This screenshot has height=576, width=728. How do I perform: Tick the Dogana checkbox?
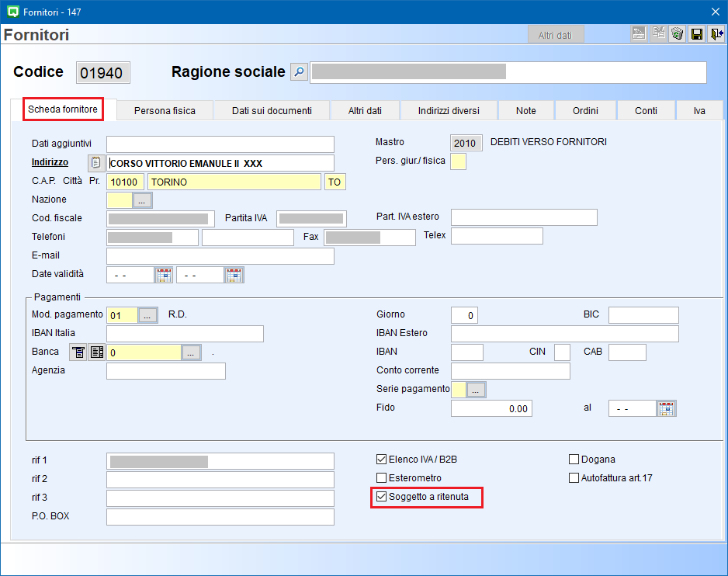574,460
